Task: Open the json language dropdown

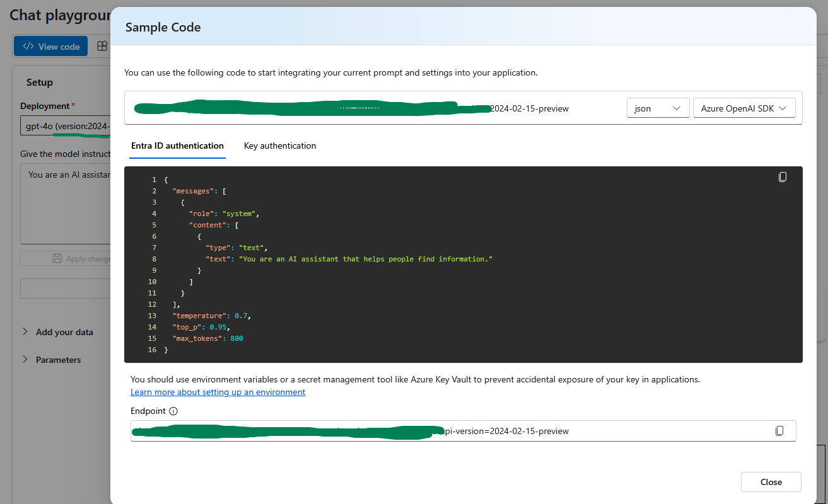Action: point(658,108)
